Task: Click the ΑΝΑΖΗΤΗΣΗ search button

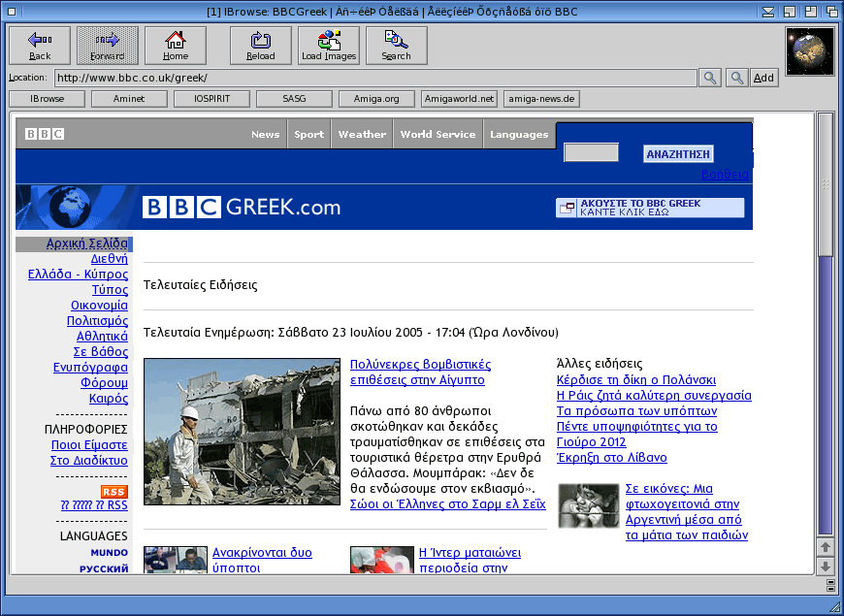Action: pyautogui.click(x=678, y=154)
